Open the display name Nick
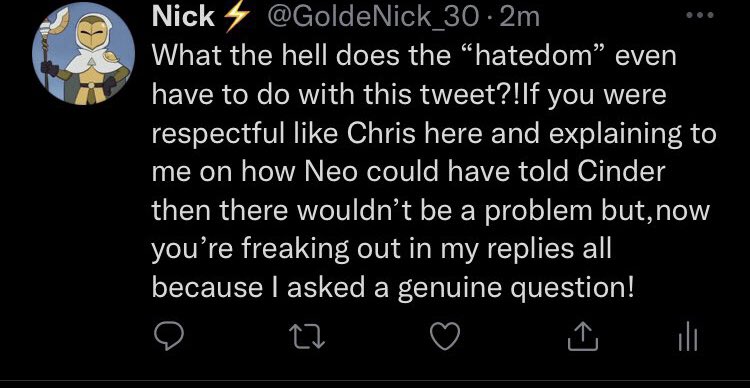 pos(183,18)
